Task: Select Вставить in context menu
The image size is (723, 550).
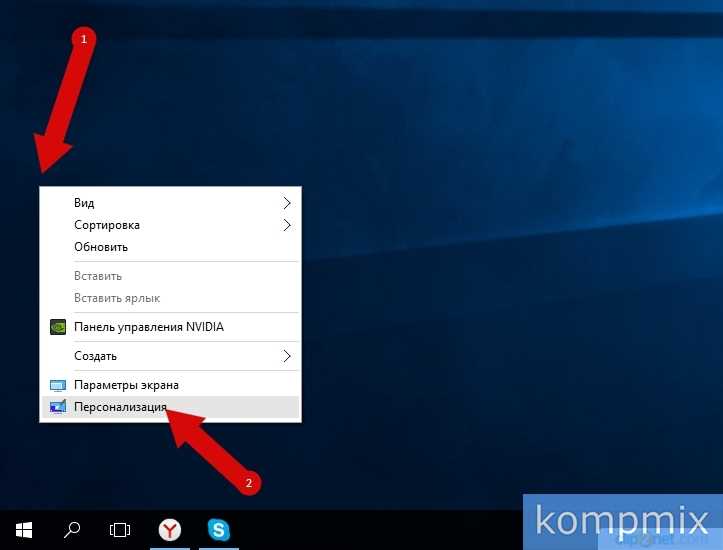Action: (171, 276)
